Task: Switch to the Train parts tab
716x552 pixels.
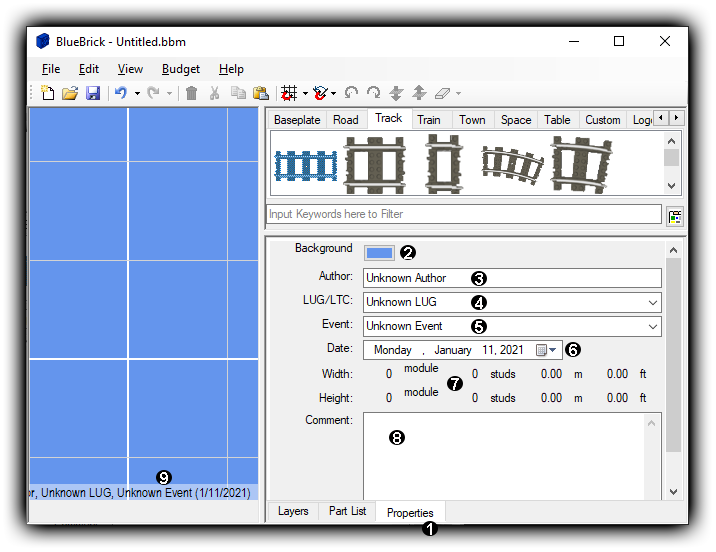Action: pyautogui.click(x=428, y=120)
